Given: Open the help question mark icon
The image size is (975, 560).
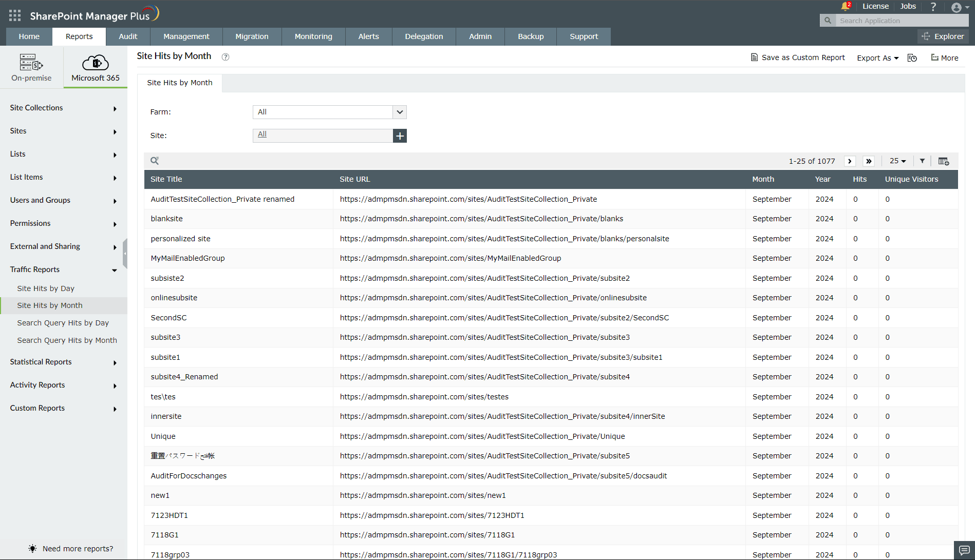Looking at the screenshot, I should click(933, 7).
